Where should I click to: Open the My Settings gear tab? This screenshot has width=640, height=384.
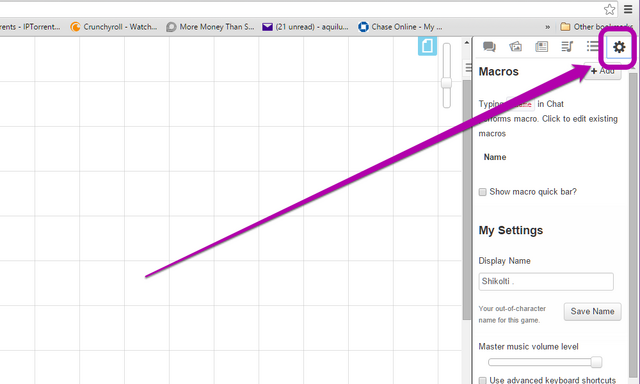[619, 47]
